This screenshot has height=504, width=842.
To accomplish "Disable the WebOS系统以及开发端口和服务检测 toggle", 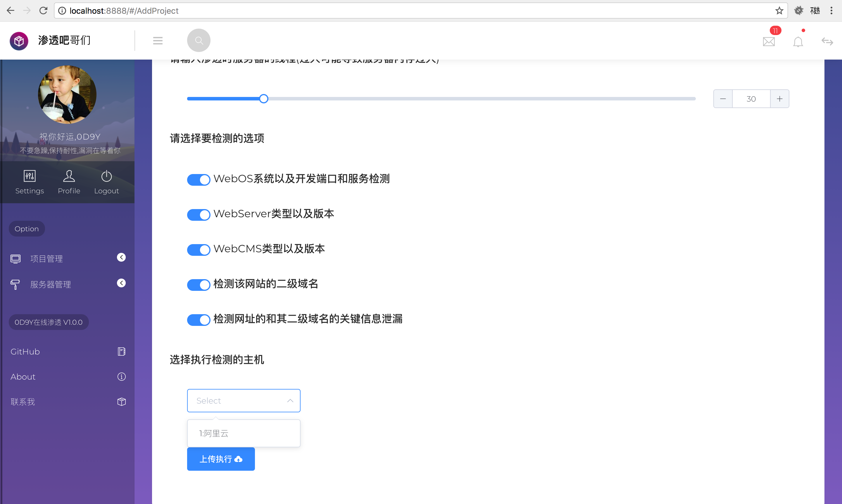I will click(x=199, y=180).
